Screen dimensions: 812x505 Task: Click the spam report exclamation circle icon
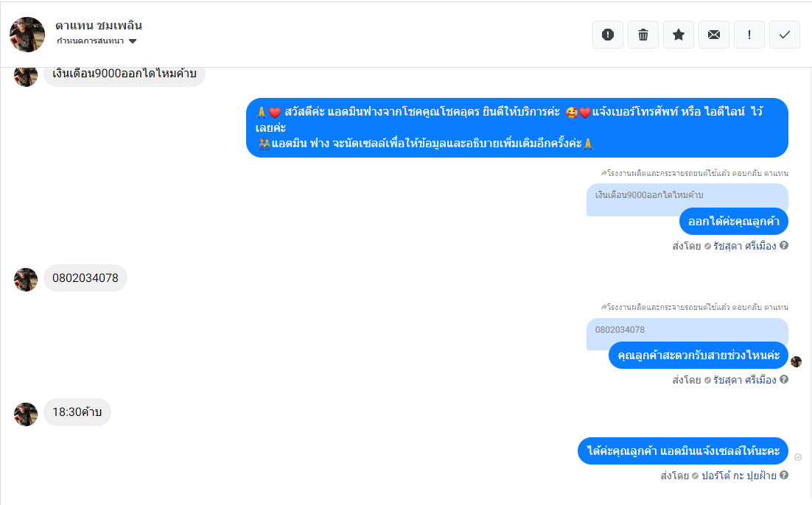(x=607, y=35)
